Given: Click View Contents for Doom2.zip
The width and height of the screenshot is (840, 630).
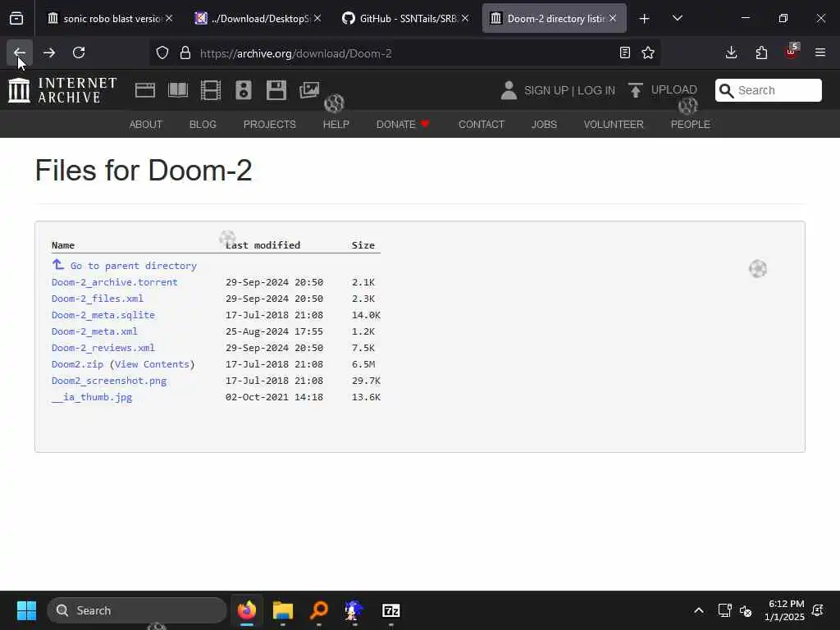Looking at the screenshot, I should click(x=152, y=364).
